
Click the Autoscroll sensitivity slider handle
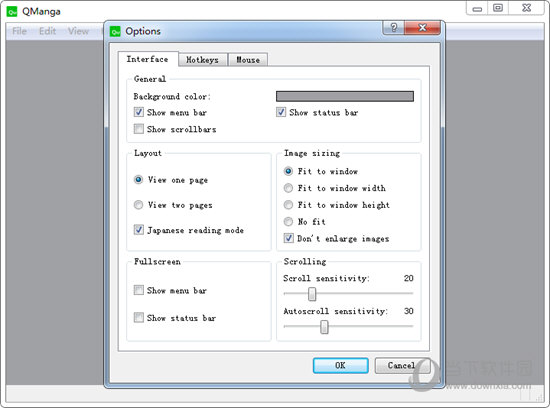[x=324, y=327]
